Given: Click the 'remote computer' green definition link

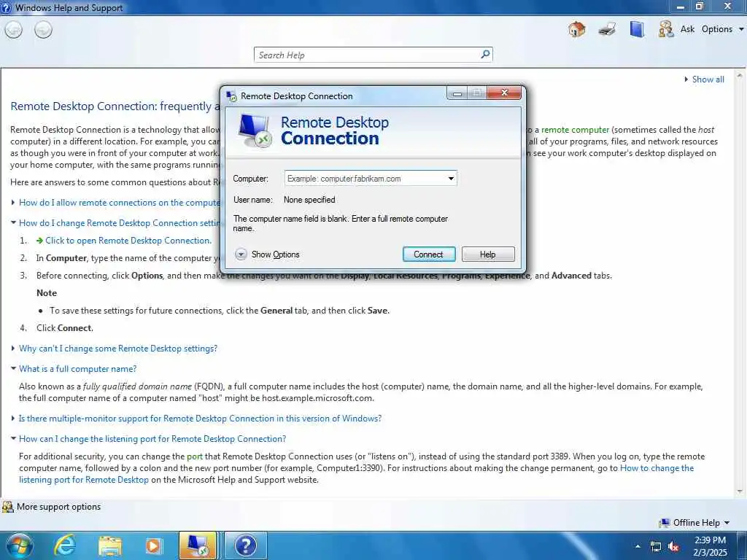Looking at the screenshot, I should (575, 130).
